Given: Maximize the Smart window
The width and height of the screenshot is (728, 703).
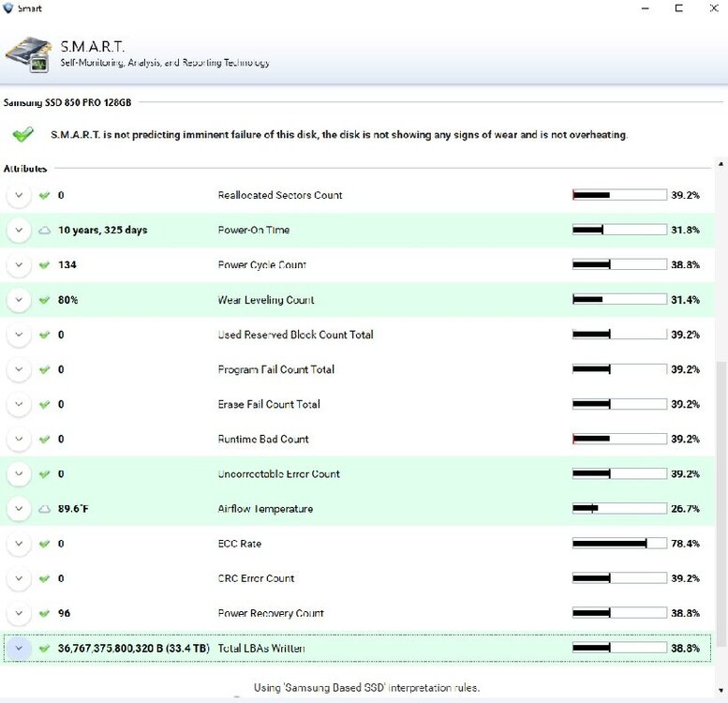Looking at the screenshot, I should tap(678, 7).
